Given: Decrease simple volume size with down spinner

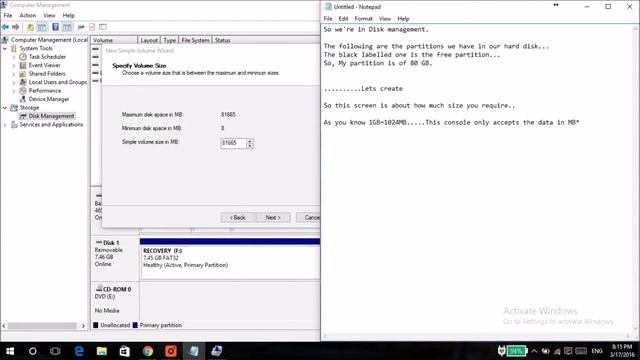Looking at the screenshot, I should [x=250, y=146].
